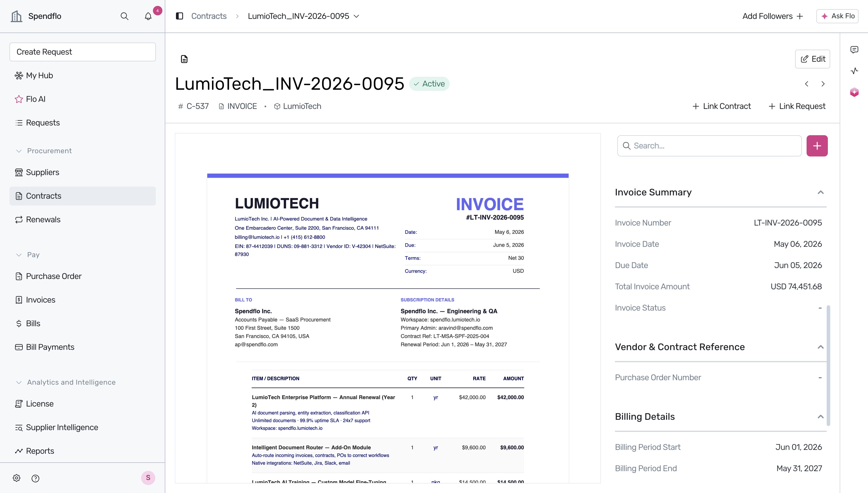Open the help question mark icon

click(35, 478)
